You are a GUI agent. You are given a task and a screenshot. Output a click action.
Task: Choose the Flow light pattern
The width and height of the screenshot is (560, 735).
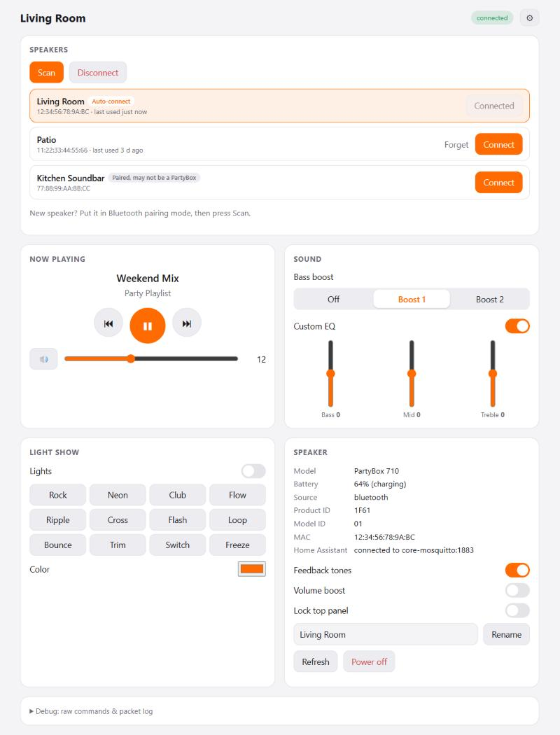coord(237,495)
